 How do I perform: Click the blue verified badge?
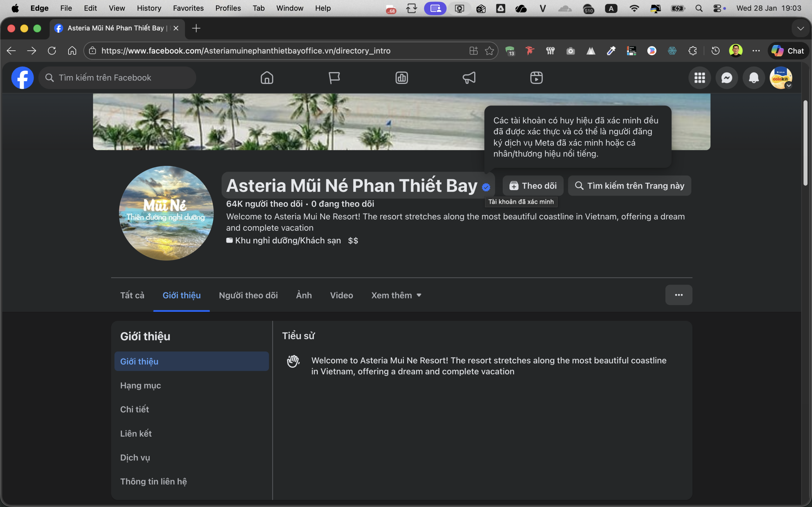[486, 187]
